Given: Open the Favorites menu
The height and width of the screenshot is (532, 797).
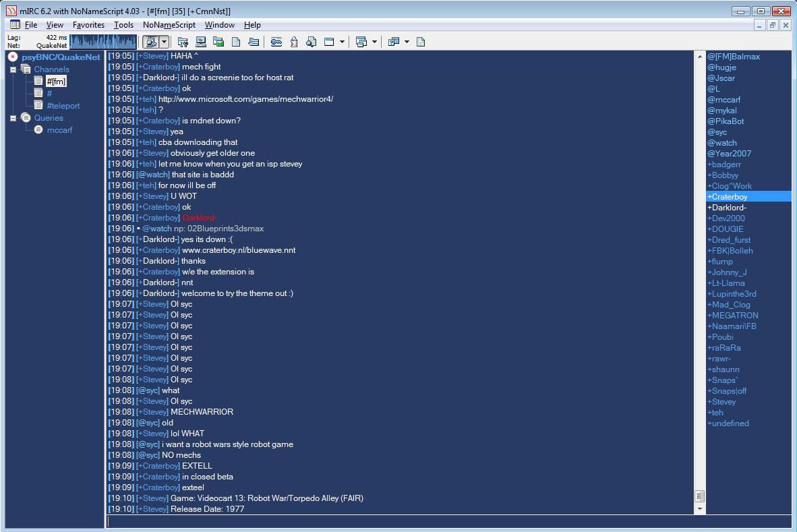Looking at the screenshot, I should click(x=88, y=25).
